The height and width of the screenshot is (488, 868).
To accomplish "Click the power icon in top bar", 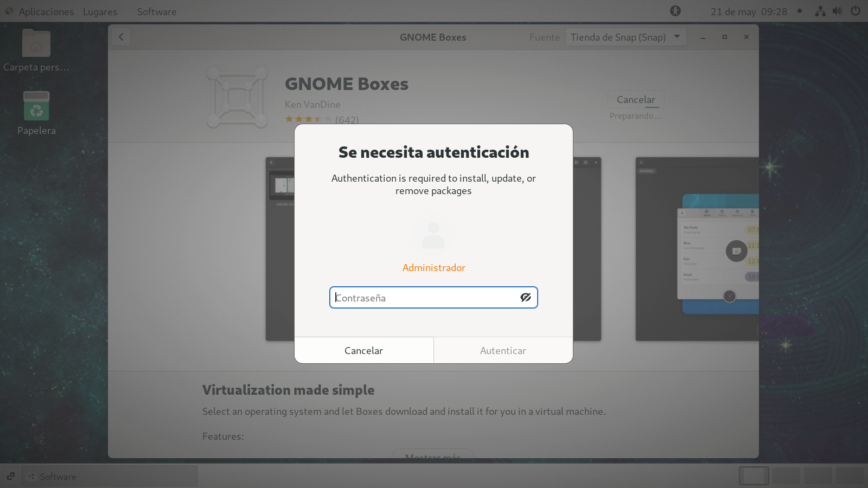I will [856, 11].
